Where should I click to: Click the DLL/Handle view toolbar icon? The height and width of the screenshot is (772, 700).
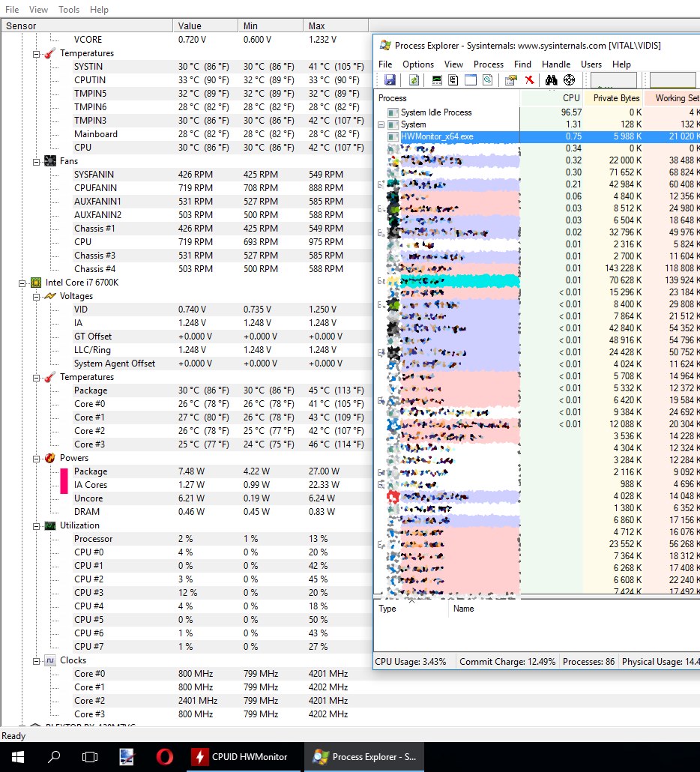coord(487,79)
